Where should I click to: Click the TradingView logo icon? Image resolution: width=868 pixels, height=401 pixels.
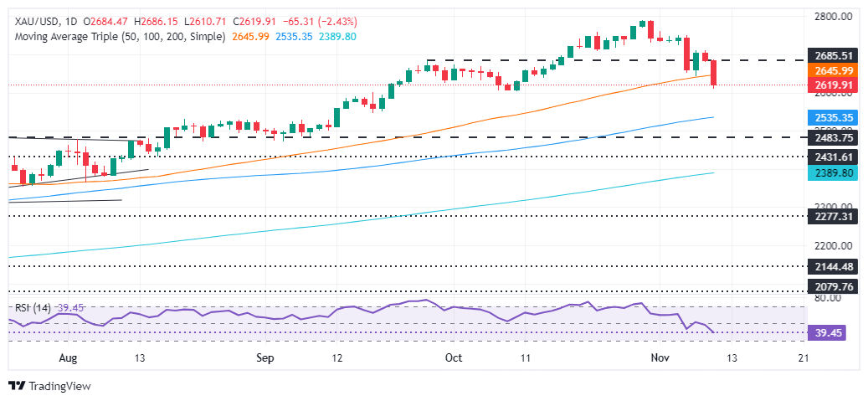click(17, 386)
